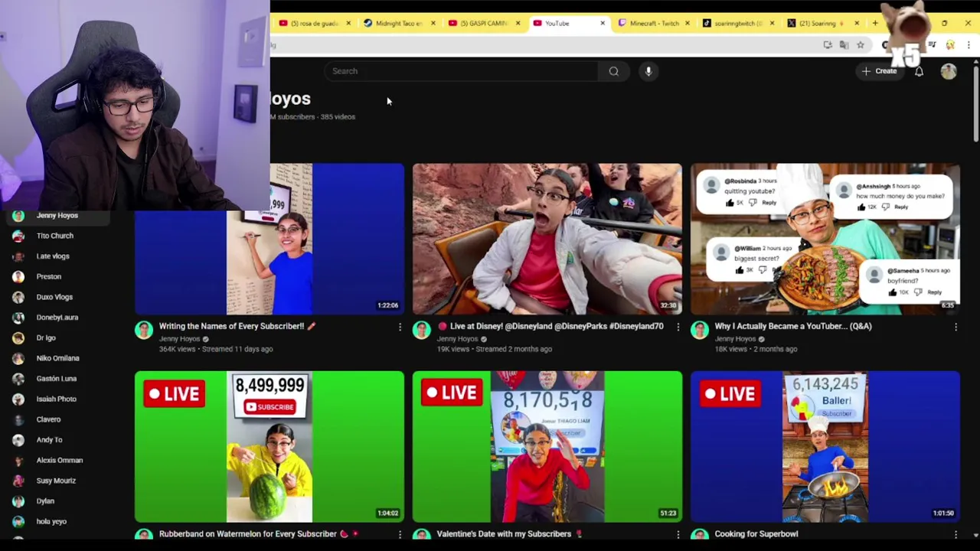This screenshot has height=551, width=980.
Task: Click title 'Cooking for Superbowl'
Action: click(756, 534)
